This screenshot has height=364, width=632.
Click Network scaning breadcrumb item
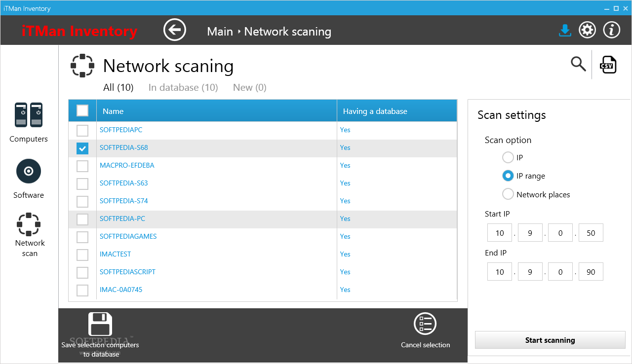pyautogui.click(x=288, y=32)
